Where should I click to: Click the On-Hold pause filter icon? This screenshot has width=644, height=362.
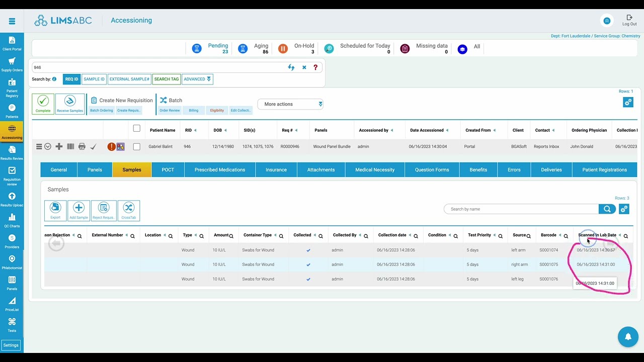pos(283,49)
